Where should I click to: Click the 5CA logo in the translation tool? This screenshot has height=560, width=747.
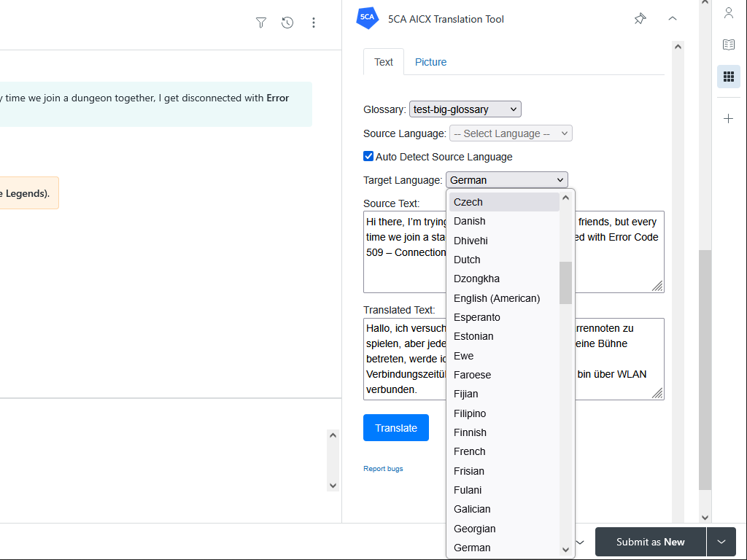(367, 18)
